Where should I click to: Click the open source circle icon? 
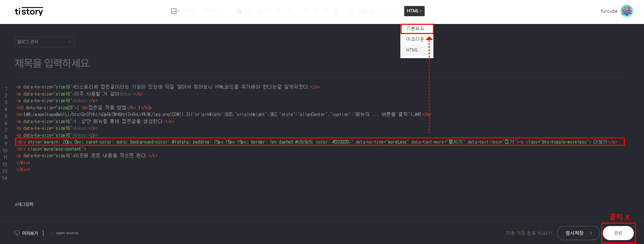click(x=52, y=233)
